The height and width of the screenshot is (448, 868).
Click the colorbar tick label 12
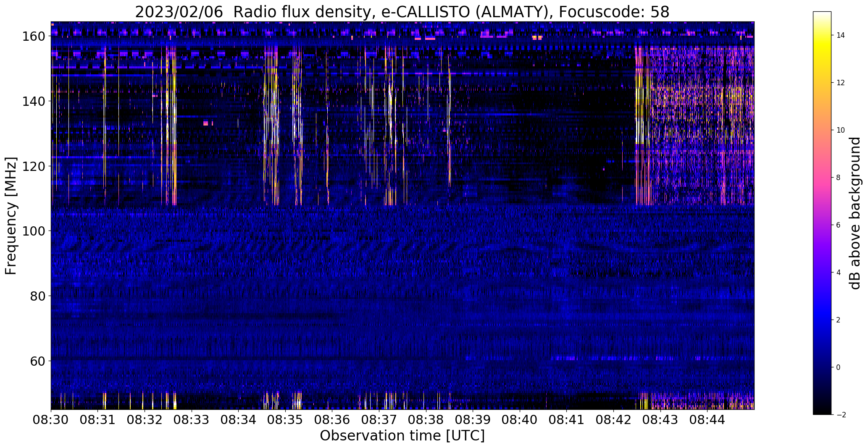(841, 83)
